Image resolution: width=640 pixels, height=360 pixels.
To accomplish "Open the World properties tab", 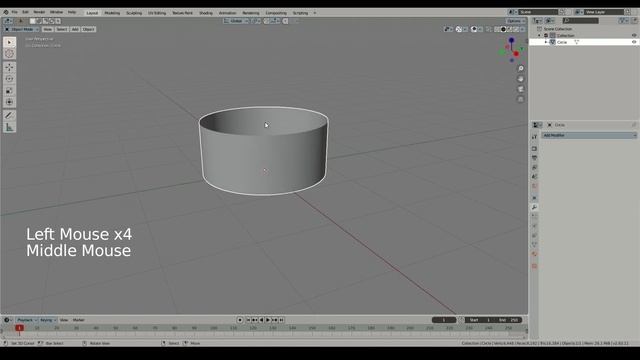I will (534, 186).
